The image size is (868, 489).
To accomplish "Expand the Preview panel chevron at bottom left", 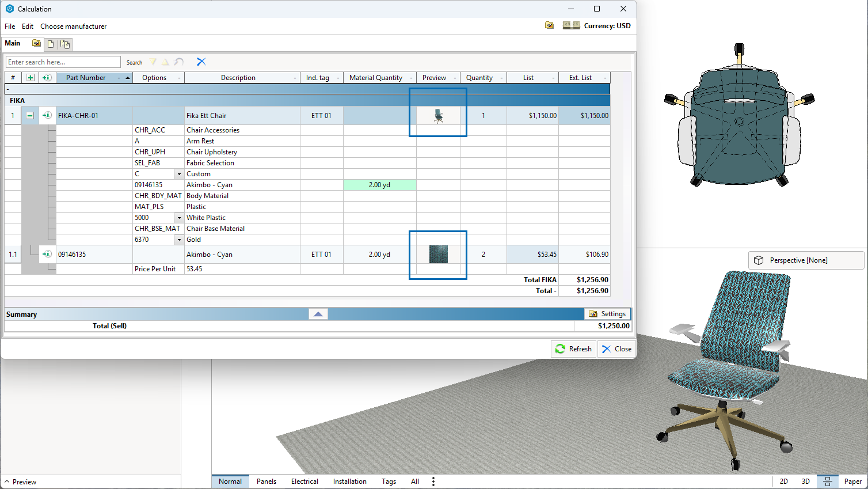I will 7,482.
